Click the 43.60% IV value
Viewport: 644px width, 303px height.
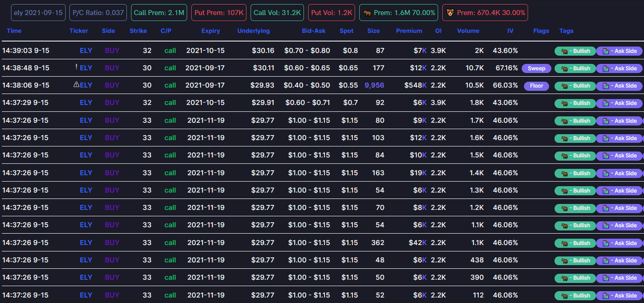(x=506, y=50)
